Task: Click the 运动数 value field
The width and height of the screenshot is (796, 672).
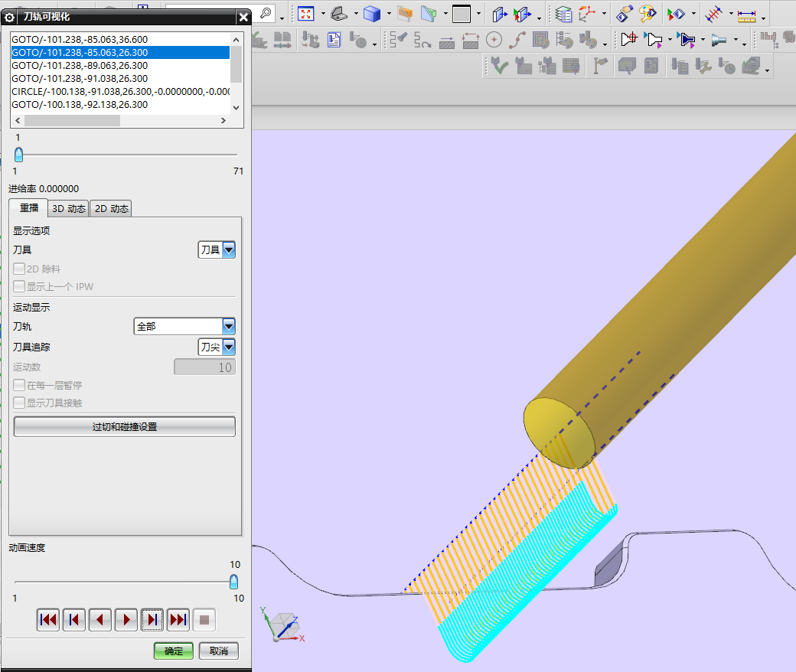Action: click(204, 367)
